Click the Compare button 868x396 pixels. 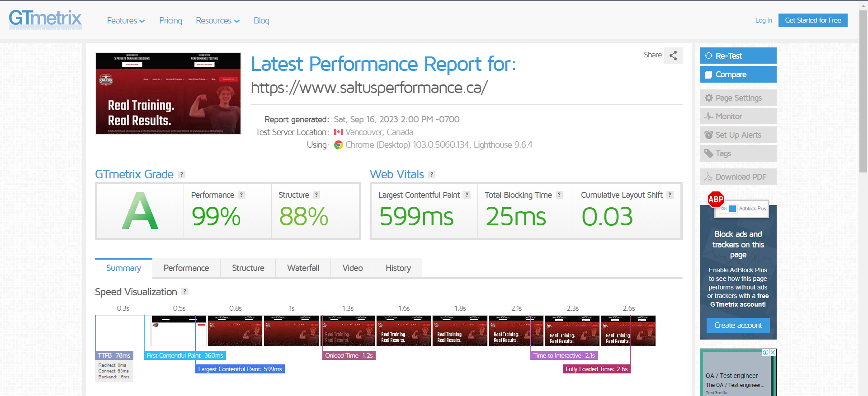click(x=738, y=75)
